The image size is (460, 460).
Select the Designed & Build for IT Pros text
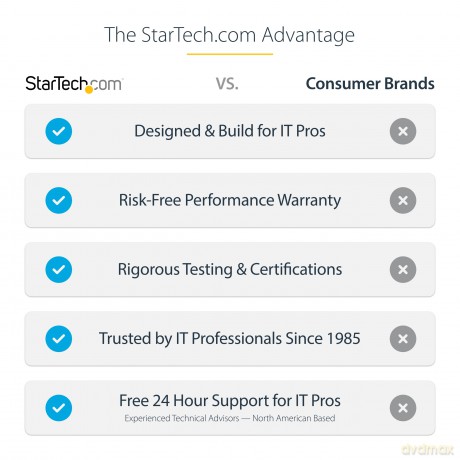tap(230, 131)
